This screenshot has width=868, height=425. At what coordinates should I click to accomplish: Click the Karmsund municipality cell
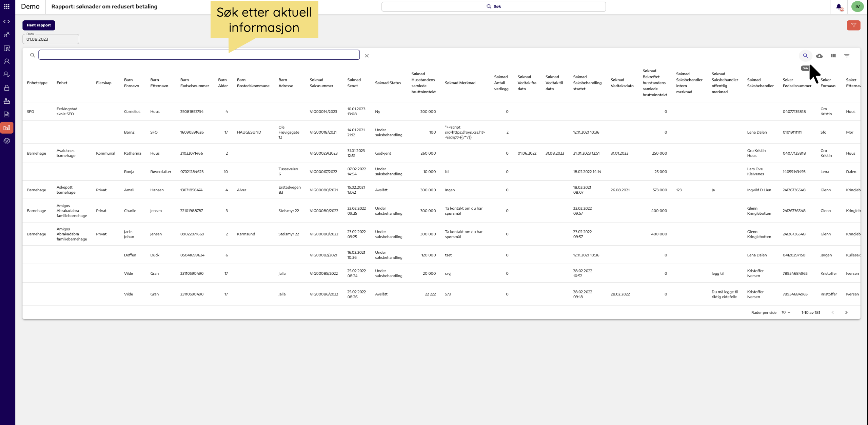tap(246, 234)
